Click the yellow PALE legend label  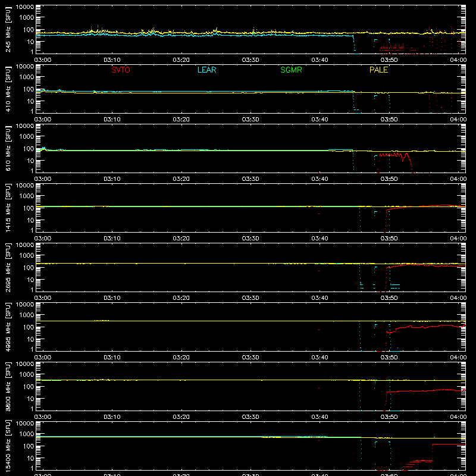click(378, 70)
